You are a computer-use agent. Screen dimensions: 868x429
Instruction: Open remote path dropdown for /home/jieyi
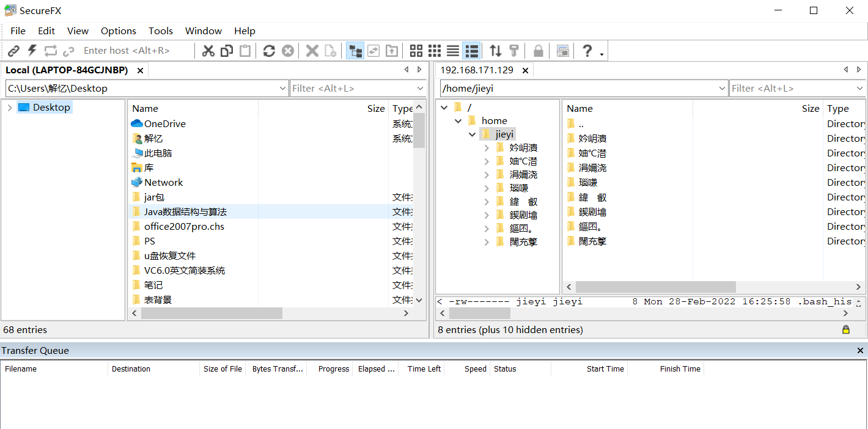tap(722, 89)
